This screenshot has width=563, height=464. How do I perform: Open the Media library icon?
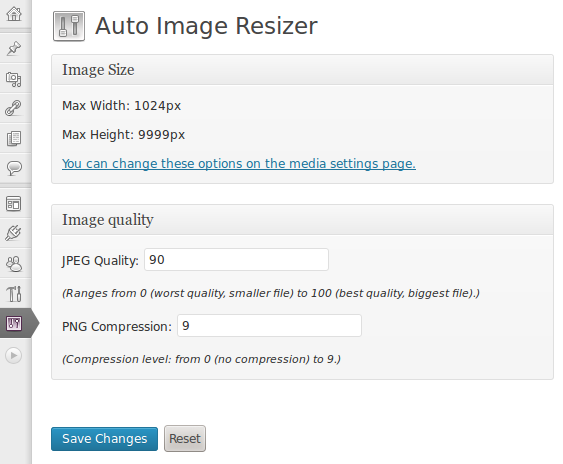[x=14, y=79]
